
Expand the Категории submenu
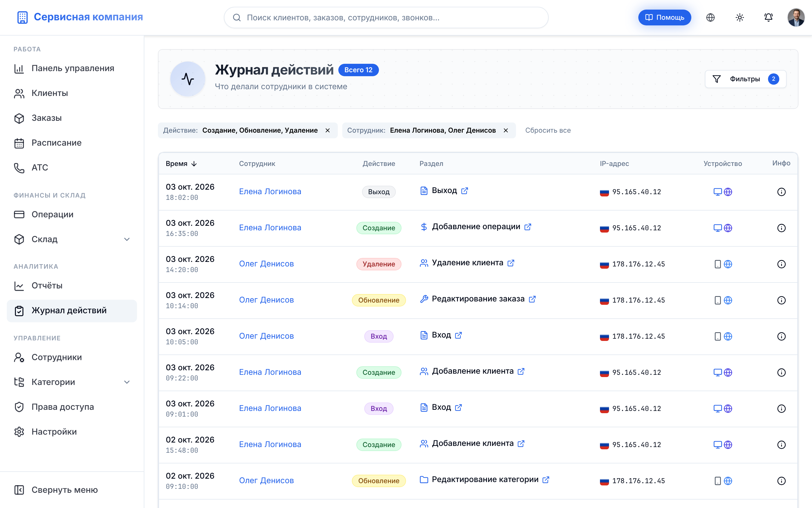(x=127, y=382)
